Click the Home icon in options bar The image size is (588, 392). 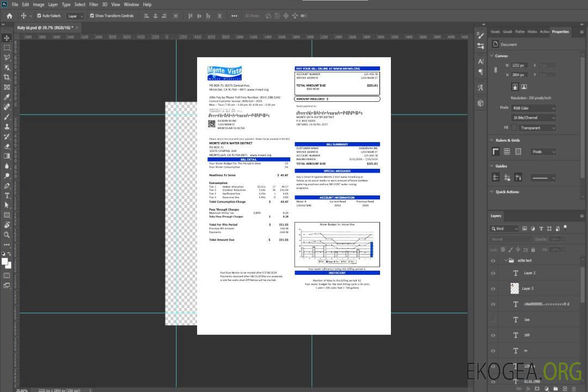click(9, 16)
